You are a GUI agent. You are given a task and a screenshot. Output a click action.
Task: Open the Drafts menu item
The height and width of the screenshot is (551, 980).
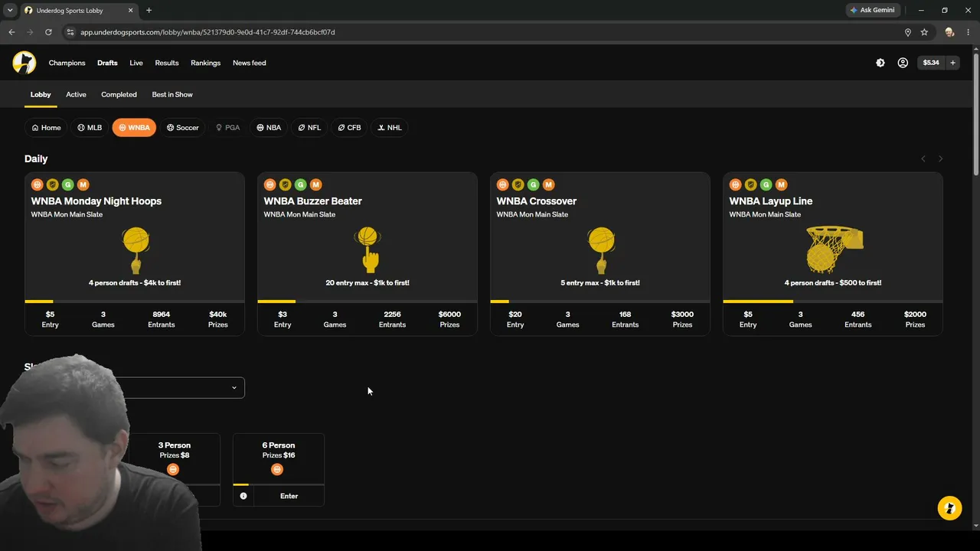coord(107,63)
